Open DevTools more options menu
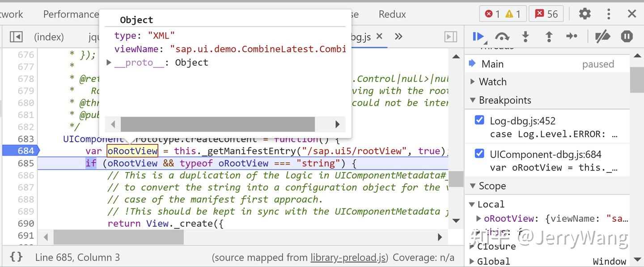 click(x=609, y=14)
